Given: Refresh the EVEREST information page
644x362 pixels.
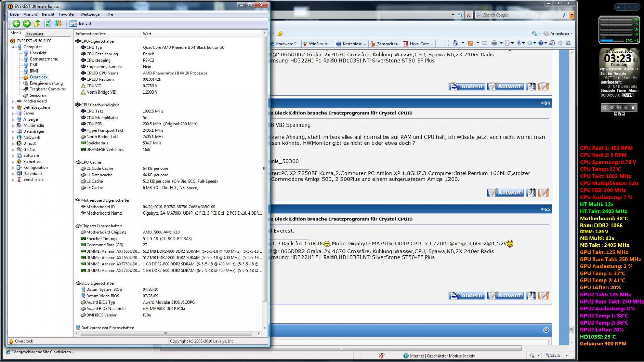Looking at the screenshot, I should pos(48,23).
